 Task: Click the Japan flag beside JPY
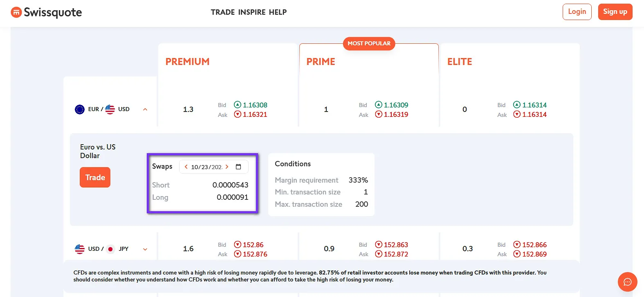(x=110, y=248)
